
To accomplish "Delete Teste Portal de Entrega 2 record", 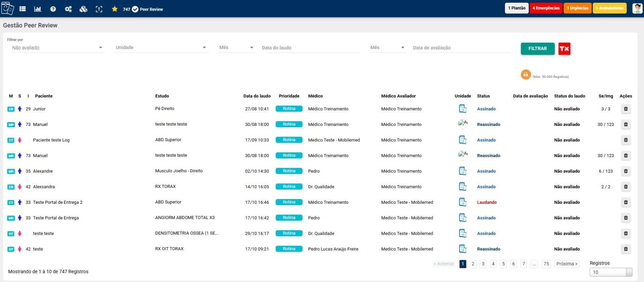I will click(x=626, y=202).
